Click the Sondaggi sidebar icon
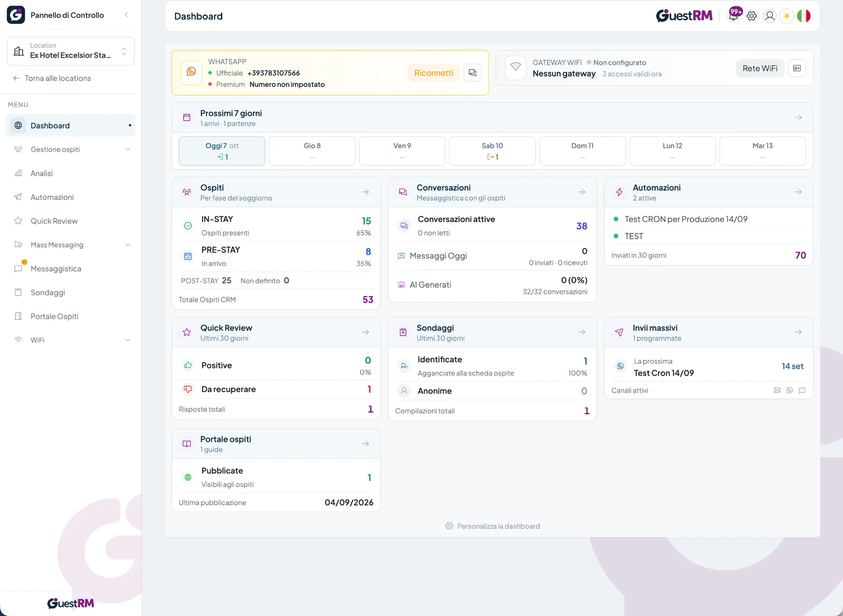The image size is (843, 616). [x=18, y=292]
